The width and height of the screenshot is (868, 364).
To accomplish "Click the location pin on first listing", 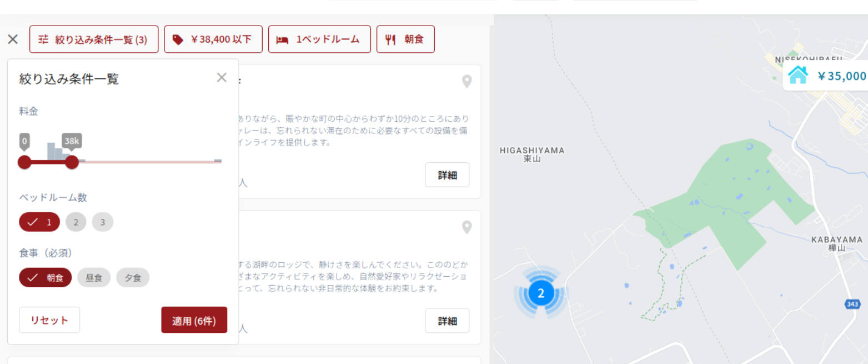I will pos(467,82).
